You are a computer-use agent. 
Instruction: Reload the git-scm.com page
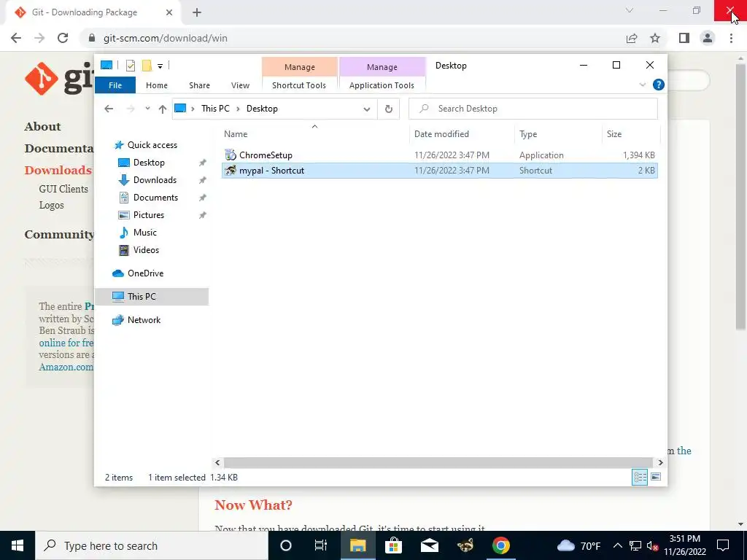click(x=63, y=38)
